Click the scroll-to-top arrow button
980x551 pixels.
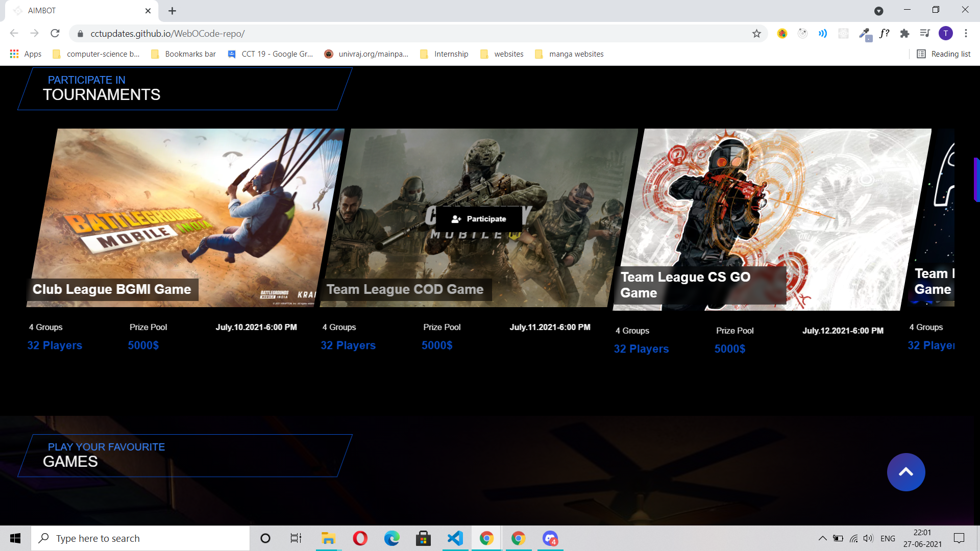(x=906, y=472)
